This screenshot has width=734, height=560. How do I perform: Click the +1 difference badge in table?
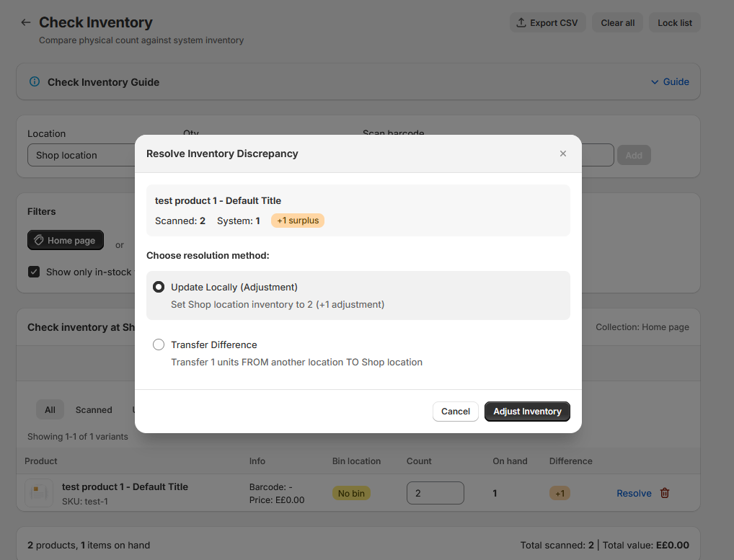[x=560, y=493]
